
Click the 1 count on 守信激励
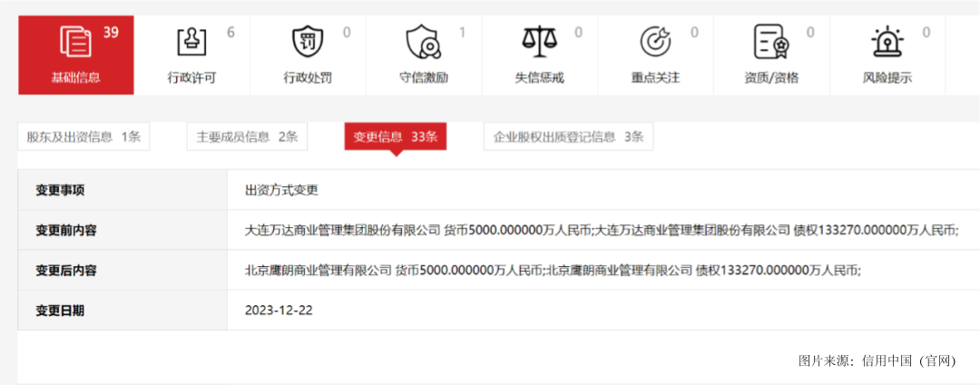click(x=463, y=33)
